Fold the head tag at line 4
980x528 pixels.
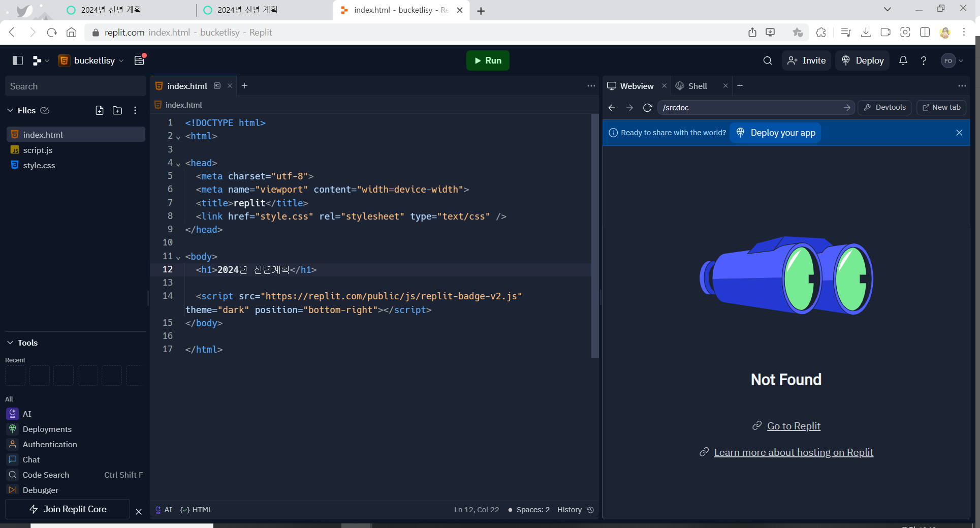point(178,164)
